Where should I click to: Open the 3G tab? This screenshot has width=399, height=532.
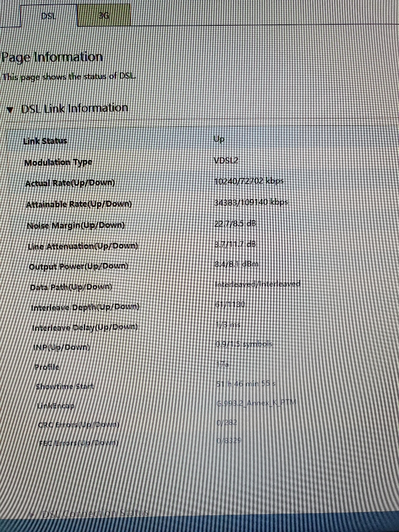103,16
